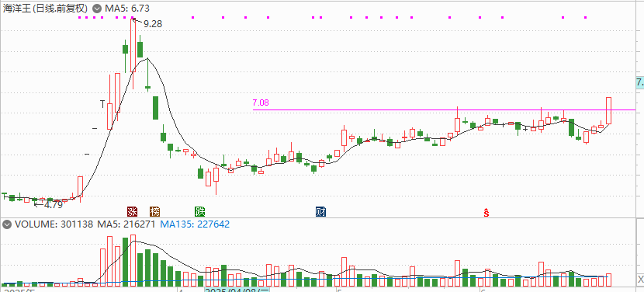644x292 pixels.
Task: Open the 海洋王 main chart indicator dropdown
Action: [96, 8]
